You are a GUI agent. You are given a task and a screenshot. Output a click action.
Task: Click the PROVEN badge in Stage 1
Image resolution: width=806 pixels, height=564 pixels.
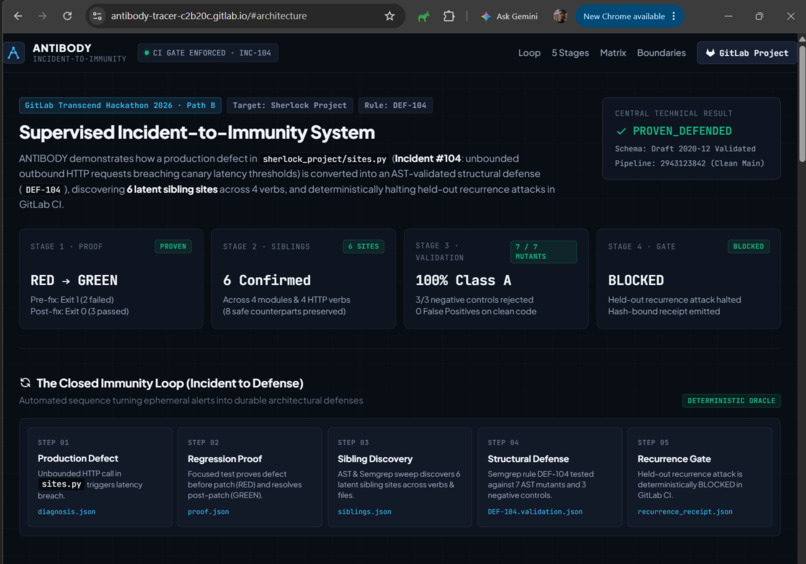pos(173,247)
